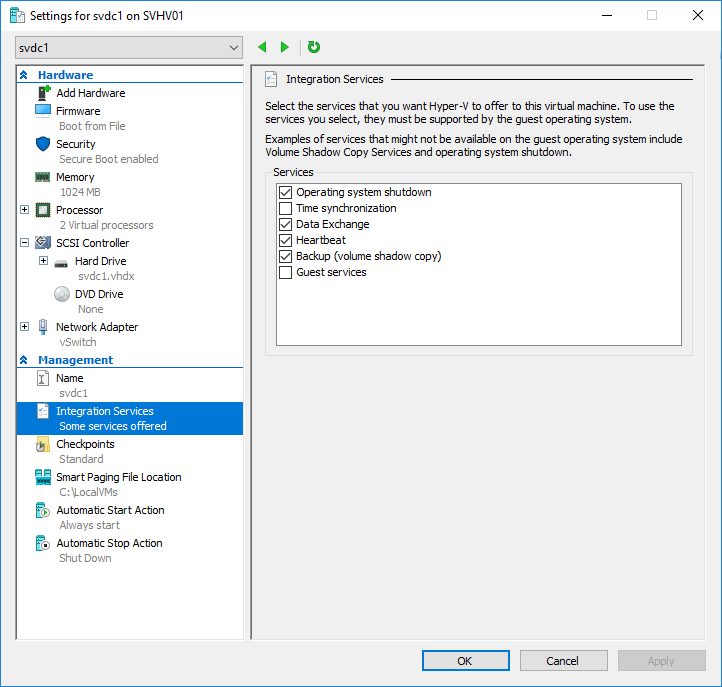Click the settings window title bar icon
This screenshot has height=687, width=722.
[x=17, y=16]
